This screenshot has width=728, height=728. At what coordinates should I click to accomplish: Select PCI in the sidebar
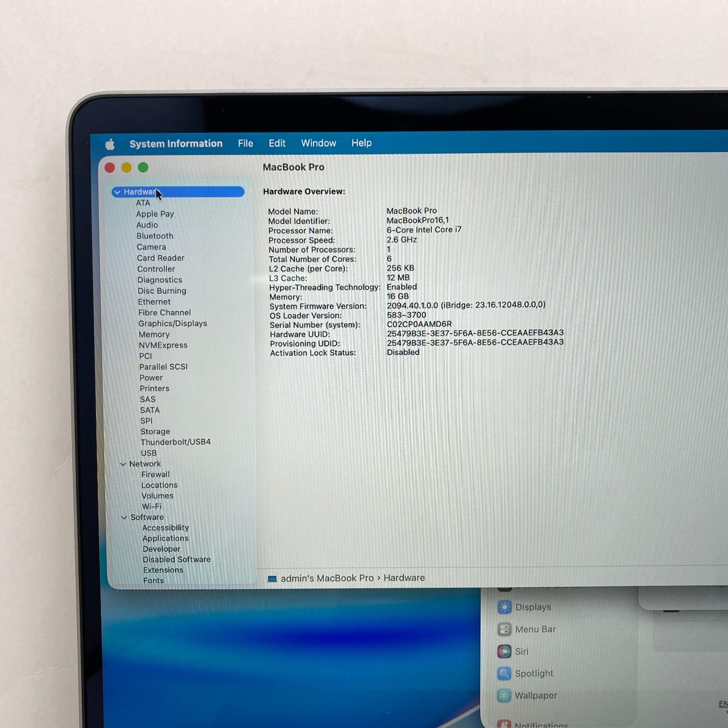coord(146,356)
